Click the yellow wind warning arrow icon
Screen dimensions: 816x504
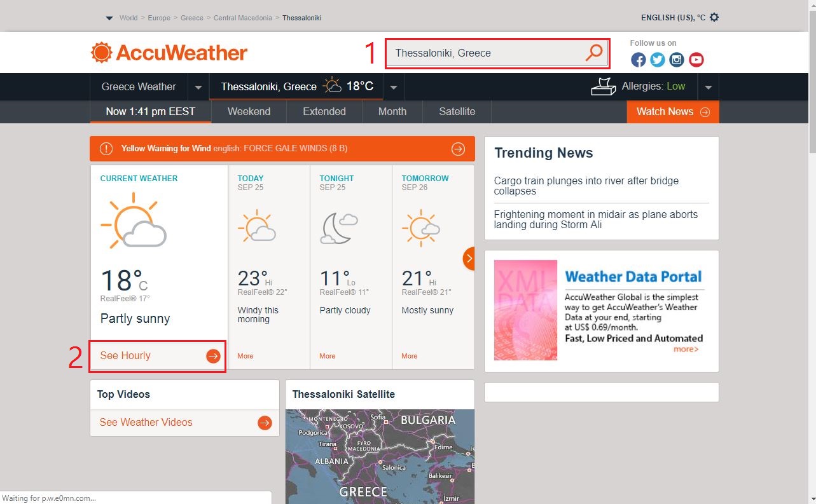(x=458, y=149)
